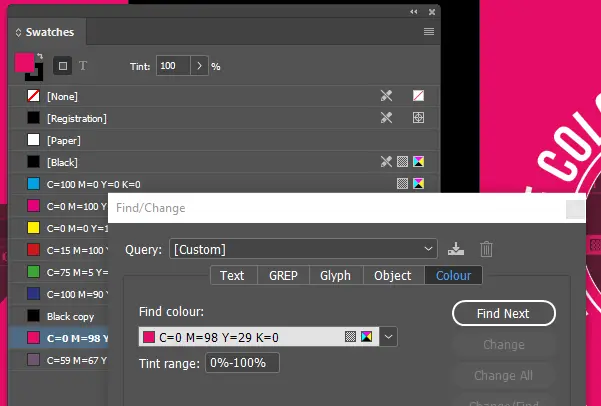Open the Swatches panel hamburger menu

[429, 31]
